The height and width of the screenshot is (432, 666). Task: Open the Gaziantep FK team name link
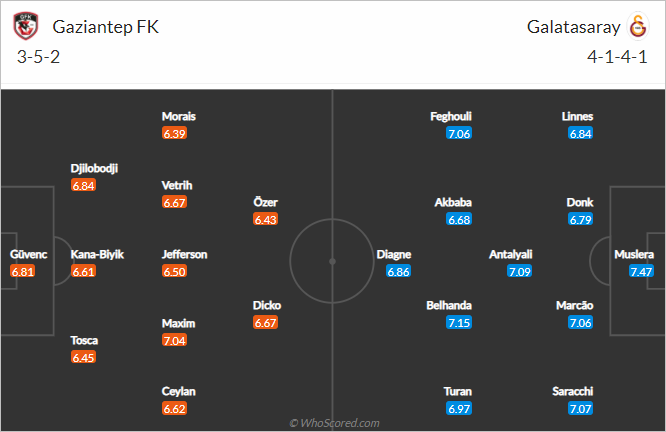[x=105, y=27]
